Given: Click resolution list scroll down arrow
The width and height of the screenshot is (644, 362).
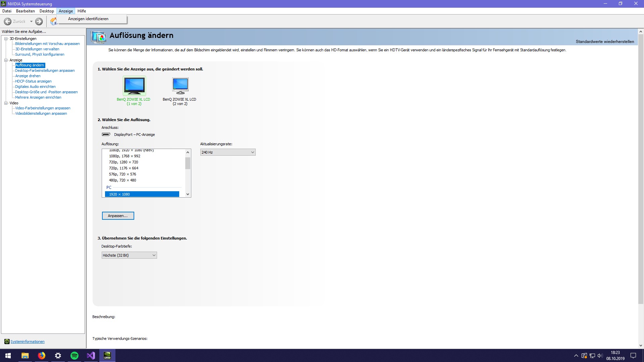Looking at the screenshot, I should click(188, 194).
